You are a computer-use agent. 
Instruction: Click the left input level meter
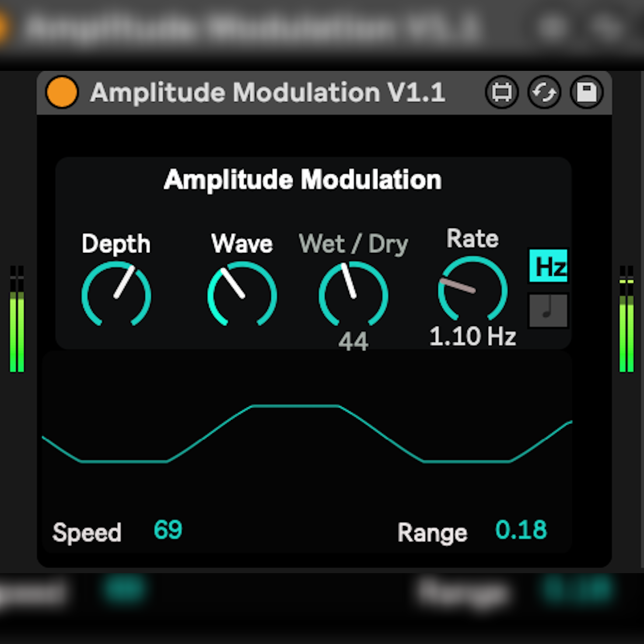(x=17, y=319)
